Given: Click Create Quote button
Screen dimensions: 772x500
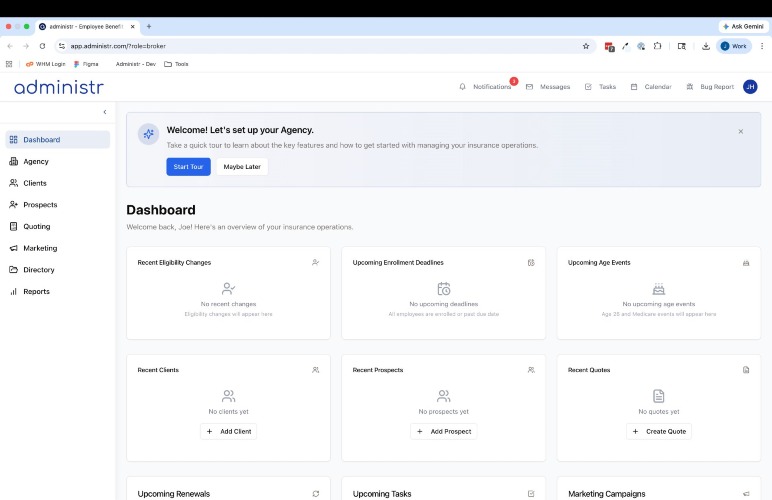Looking at the screenshot, I should click(x=659, y=432).
